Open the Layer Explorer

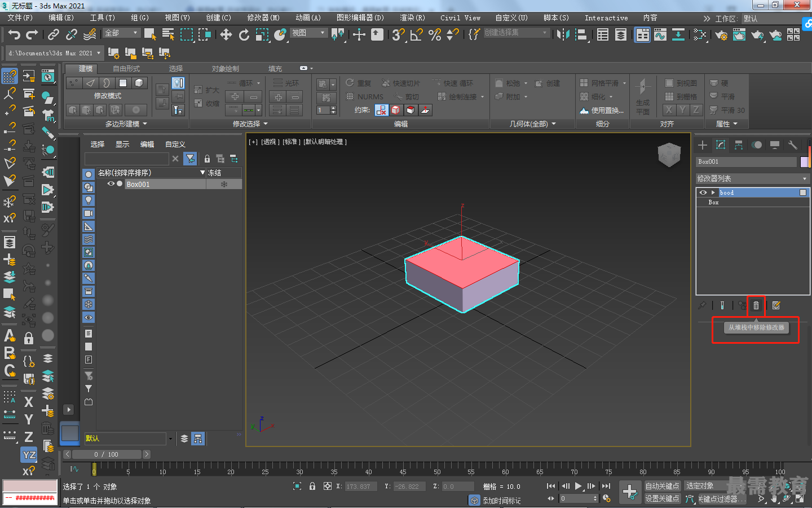tap(621, 35)
